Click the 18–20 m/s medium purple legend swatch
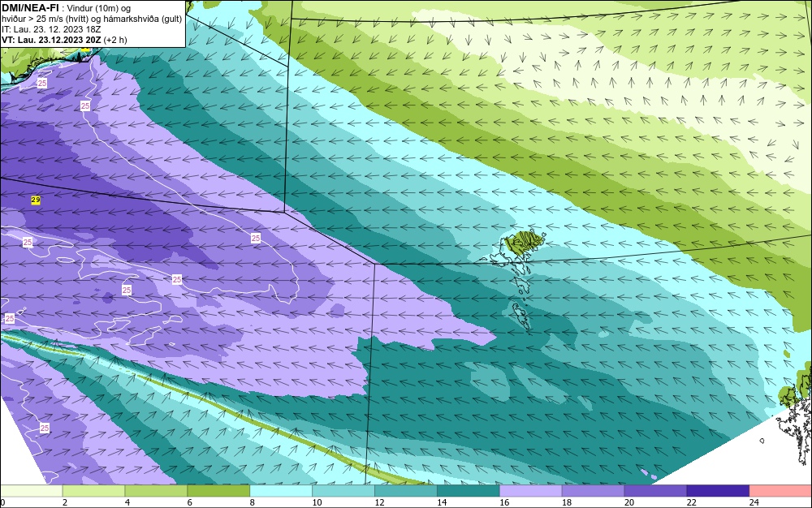 (x=593, y=491)
